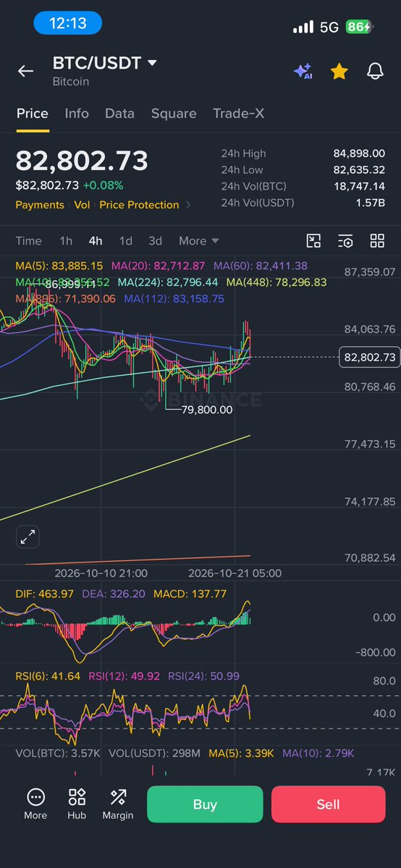Tap the green Buy button

[205, 804]
